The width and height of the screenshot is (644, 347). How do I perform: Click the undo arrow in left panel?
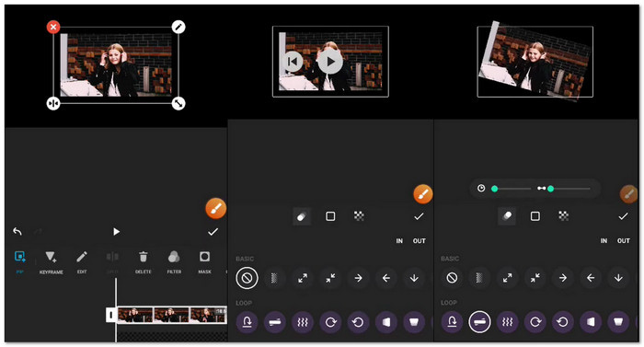coord(17,231)
